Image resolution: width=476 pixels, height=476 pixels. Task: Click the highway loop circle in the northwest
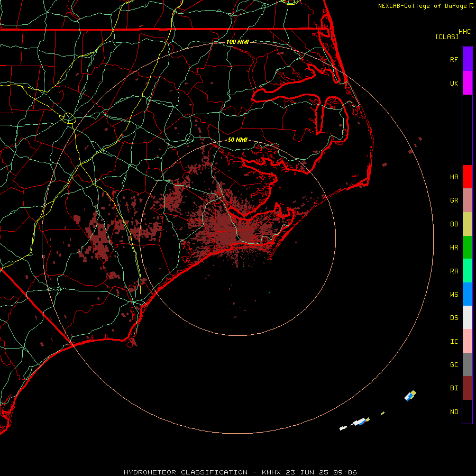69,118
